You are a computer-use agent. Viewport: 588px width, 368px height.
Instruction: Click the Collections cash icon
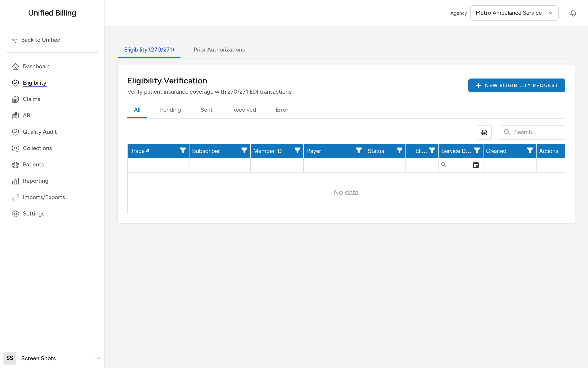pos(16,148)
